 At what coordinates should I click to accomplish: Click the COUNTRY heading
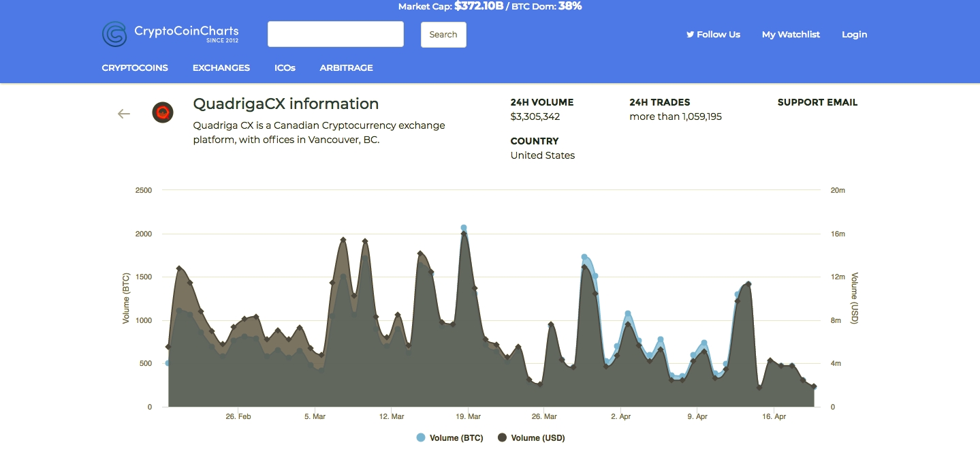coord(535,141)
